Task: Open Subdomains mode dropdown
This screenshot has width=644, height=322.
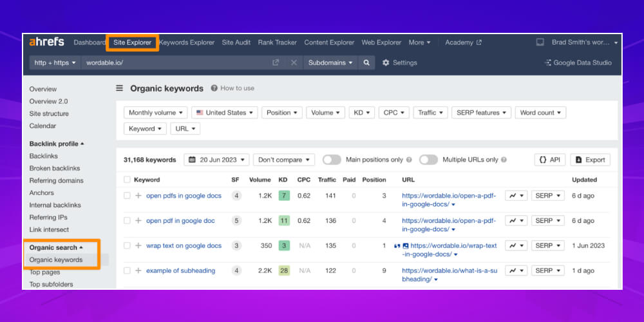Action: tap(330, 62)
